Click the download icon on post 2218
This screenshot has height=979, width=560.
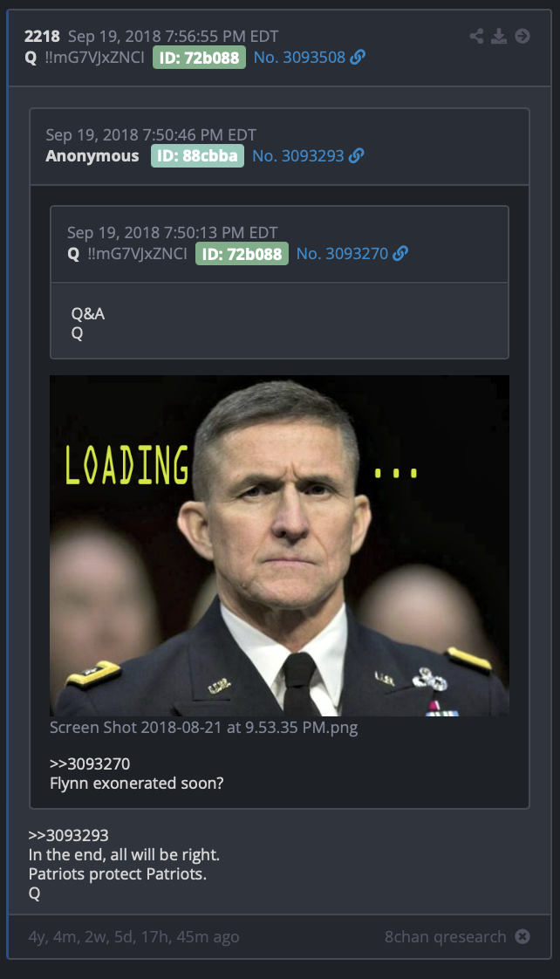coord(499,37)
